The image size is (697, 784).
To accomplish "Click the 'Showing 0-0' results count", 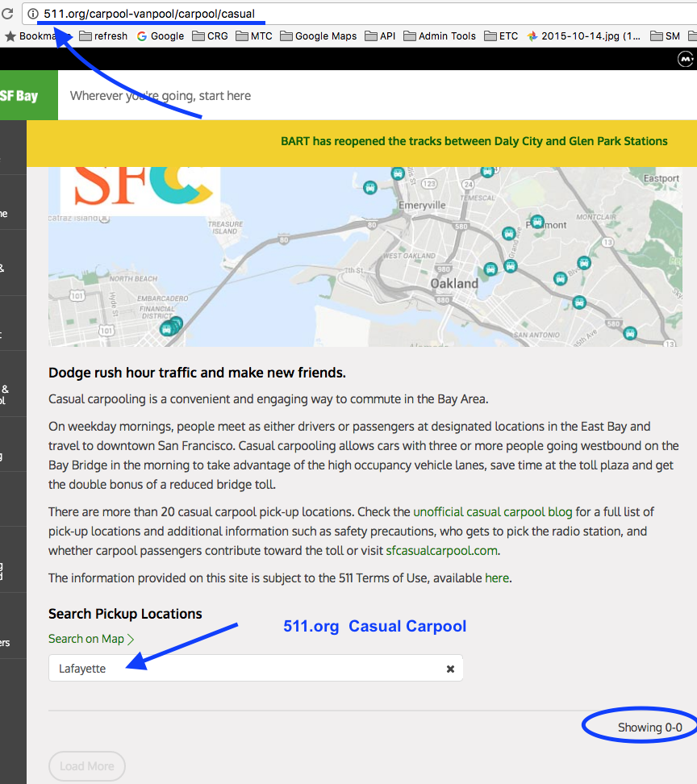I will [649, 728].
